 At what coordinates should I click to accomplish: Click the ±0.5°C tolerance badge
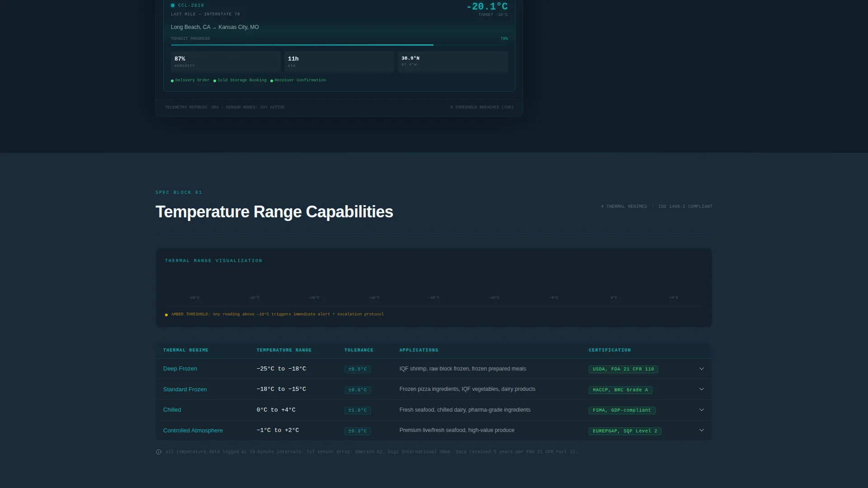click(358, 369)
